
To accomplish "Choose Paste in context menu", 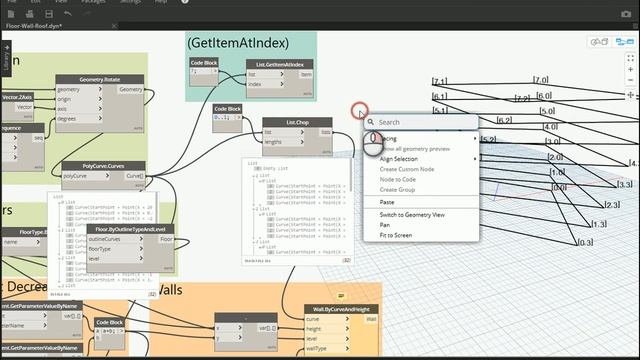I will [387, 202].
